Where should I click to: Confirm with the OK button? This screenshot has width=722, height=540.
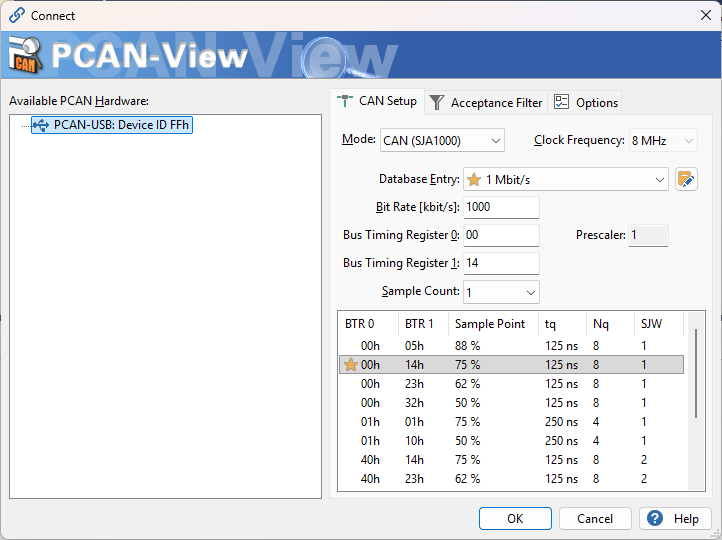515,519
